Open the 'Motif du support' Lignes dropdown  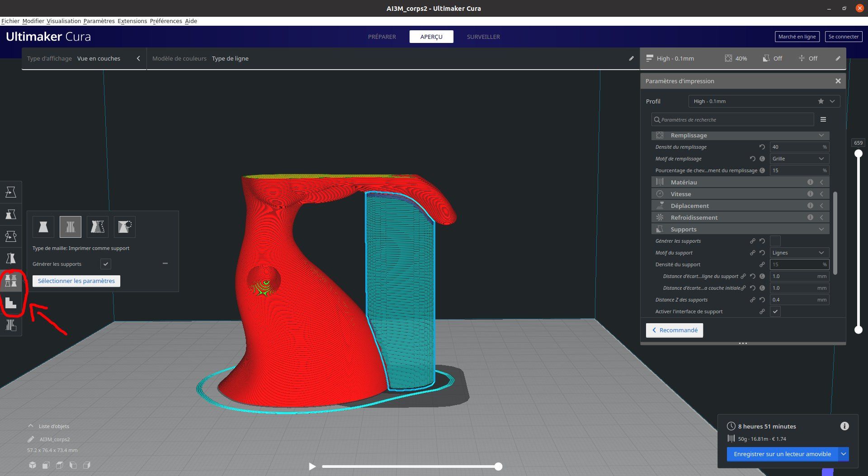point(798,253)
